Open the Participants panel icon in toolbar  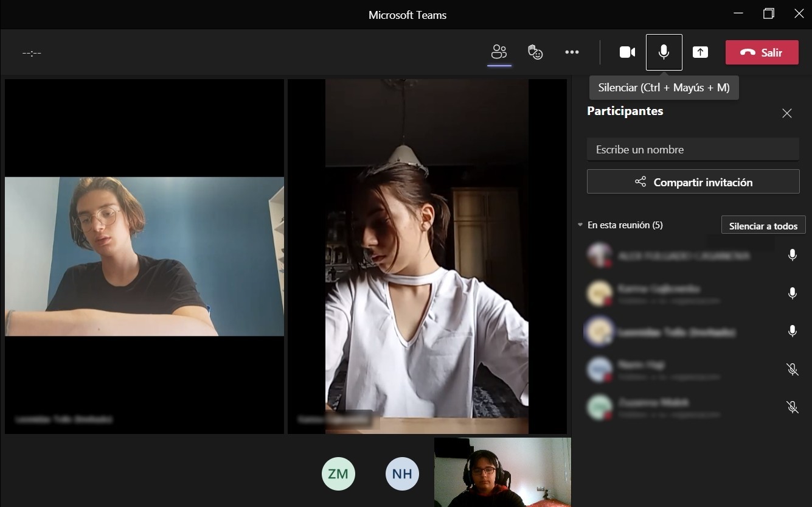[499, 52]
